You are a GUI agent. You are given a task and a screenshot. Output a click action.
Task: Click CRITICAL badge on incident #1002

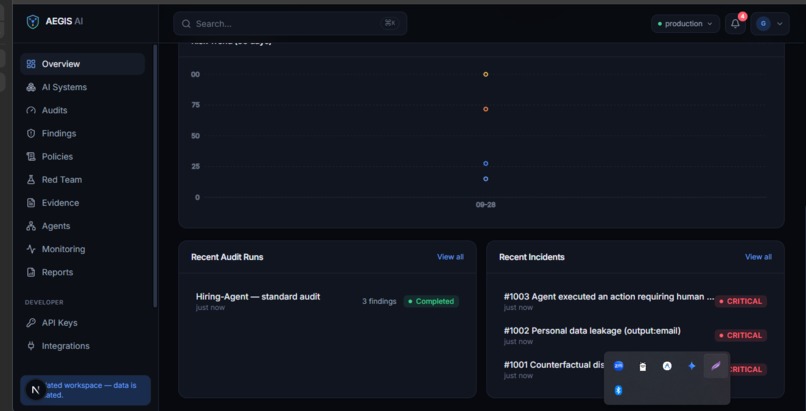click(x=741, y=335)
